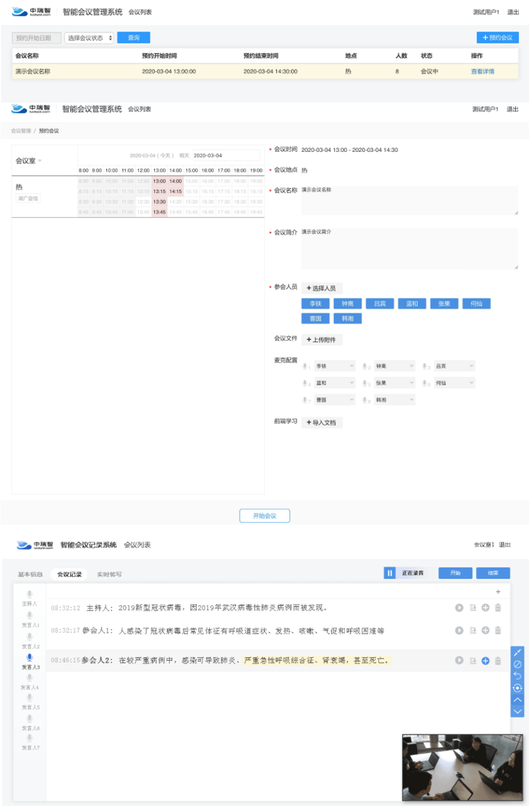Open mic 6 dropdown showing 何仙
Image resolution: width=529 pixels, height=812 pixels.
(x=454, y=383)
